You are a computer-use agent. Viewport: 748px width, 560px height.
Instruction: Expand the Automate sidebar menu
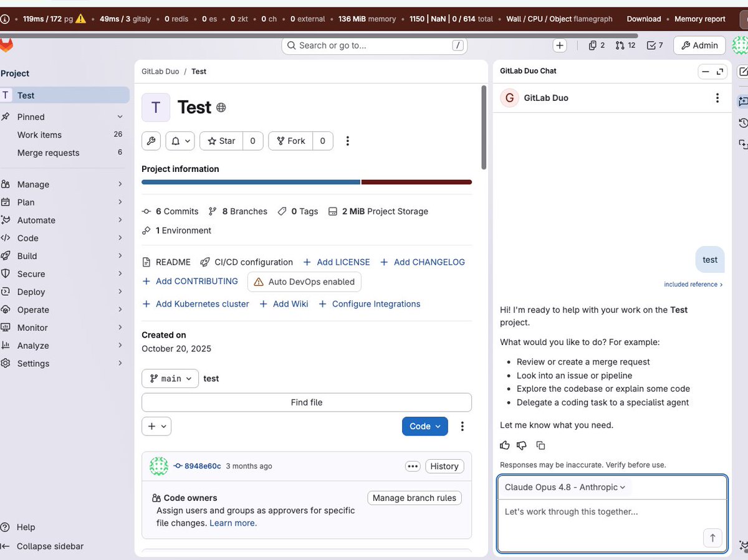pos(65,220)
